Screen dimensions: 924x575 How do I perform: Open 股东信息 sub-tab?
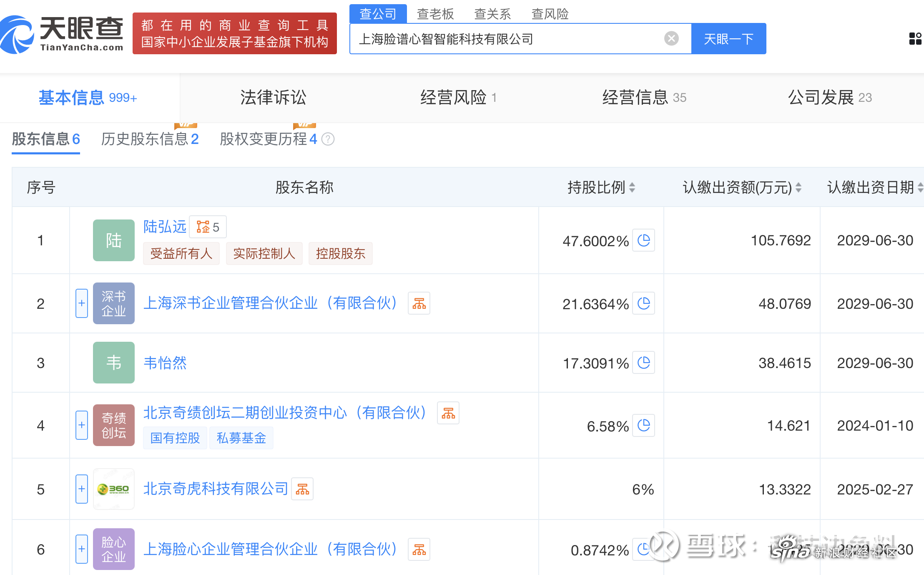(46, 139)
